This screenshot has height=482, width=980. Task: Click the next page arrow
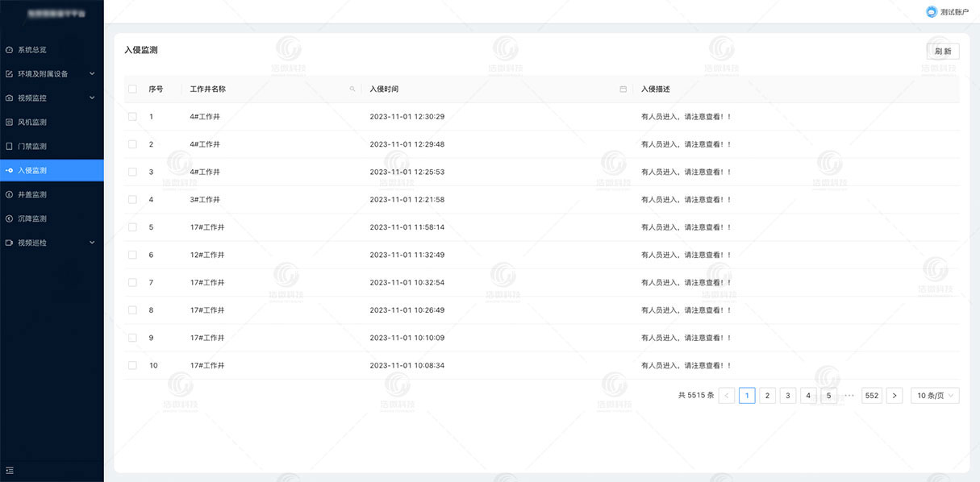pos(894,396)
